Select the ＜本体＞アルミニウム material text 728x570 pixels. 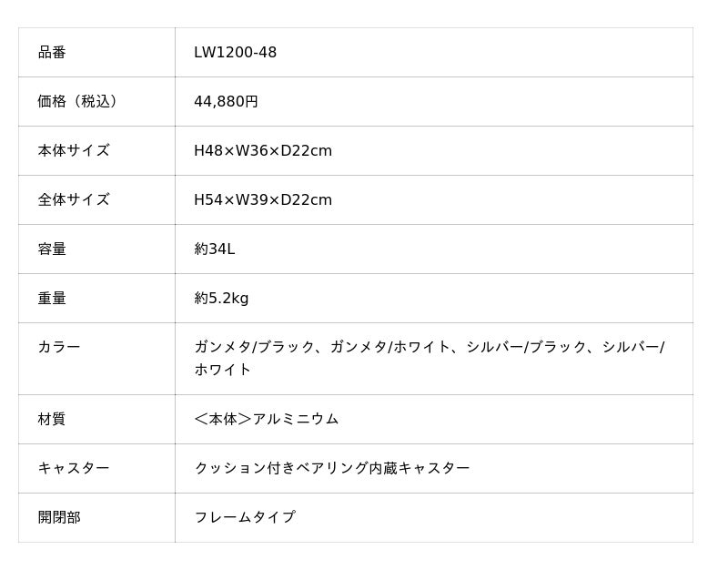[x=266, y=420]
